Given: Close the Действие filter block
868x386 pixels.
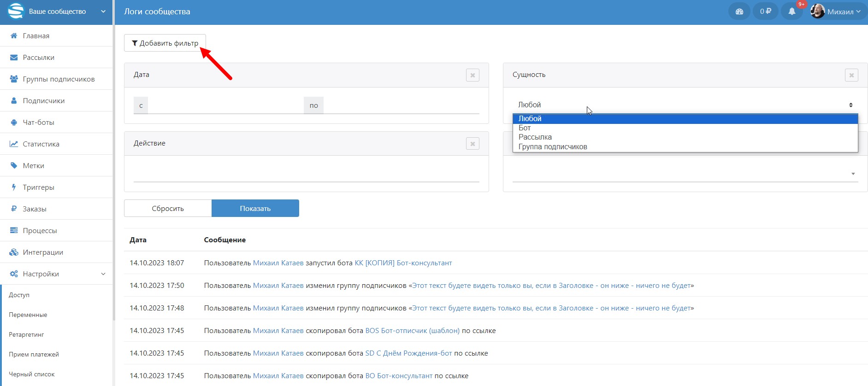Looking at the screenshot, I should coord(472,144).
